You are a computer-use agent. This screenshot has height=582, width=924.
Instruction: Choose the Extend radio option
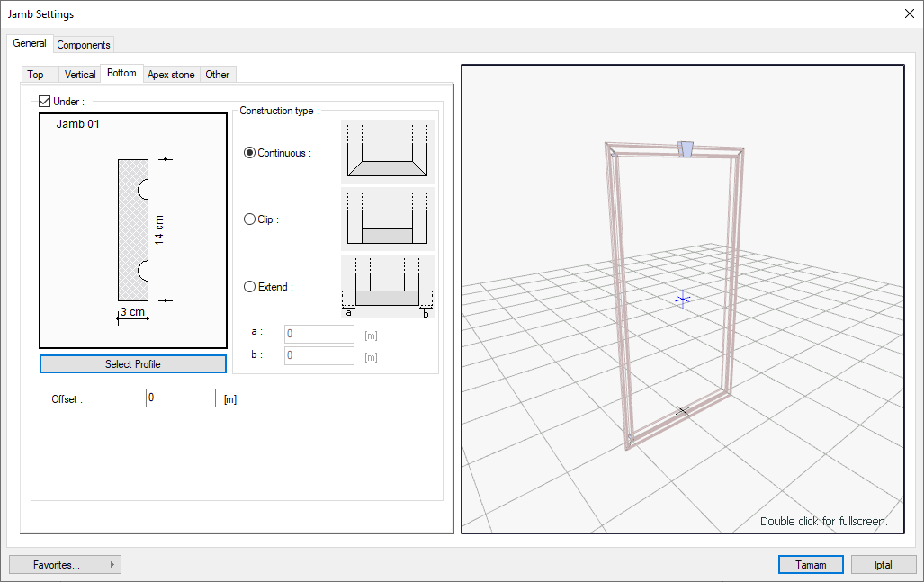click(250, 287)
